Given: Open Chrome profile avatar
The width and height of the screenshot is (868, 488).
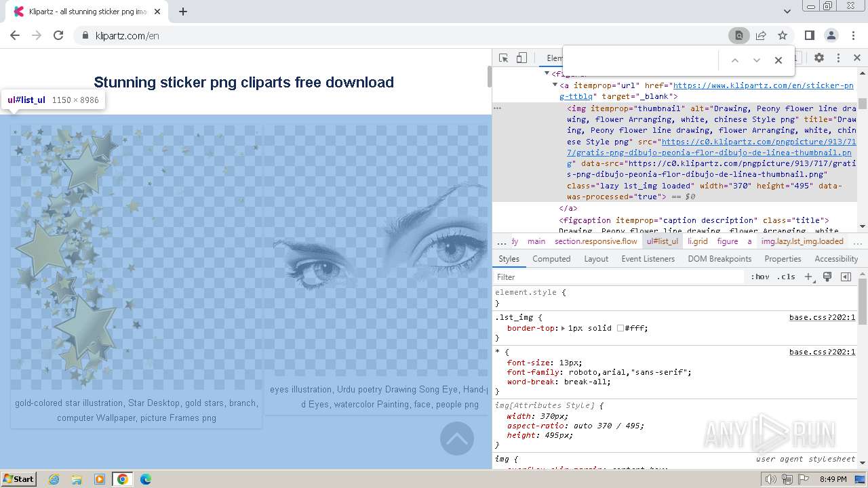Looking at the screenshot, I should tap(831, 35).
